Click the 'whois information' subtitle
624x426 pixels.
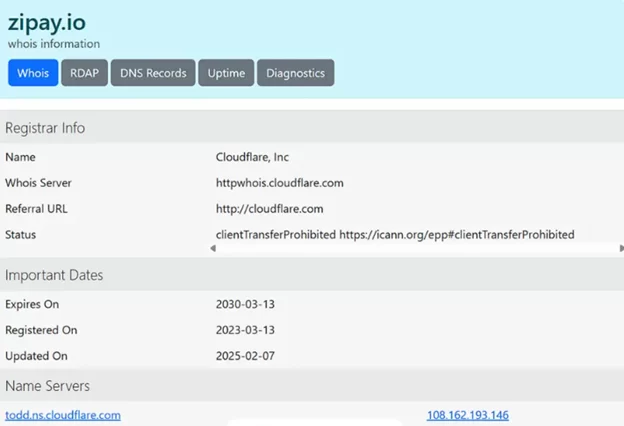[x=54, y=44]
